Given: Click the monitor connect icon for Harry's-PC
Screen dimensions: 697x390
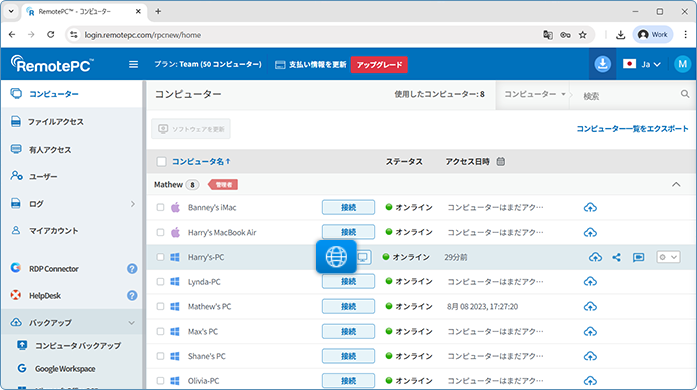Looking at the screenshot, I should click(363, 257).
